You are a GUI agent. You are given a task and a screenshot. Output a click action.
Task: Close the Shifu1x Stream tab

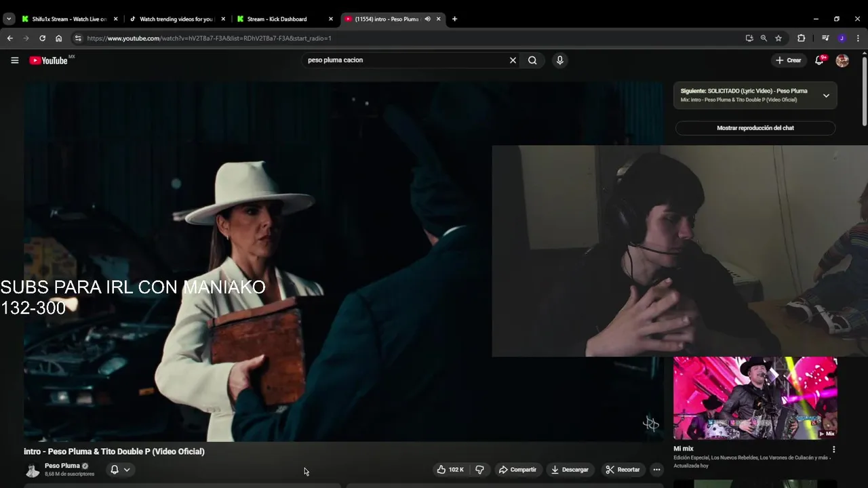pos(115,19)
